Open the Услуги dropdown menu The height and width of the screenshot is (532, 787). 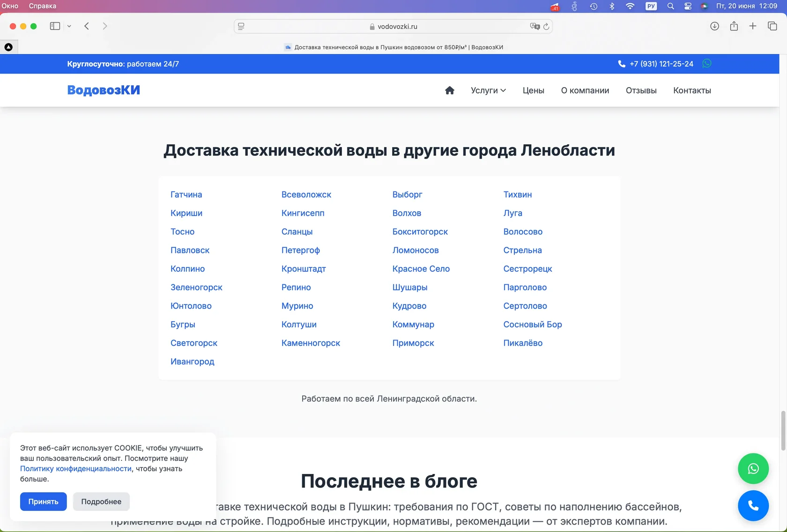488,90
